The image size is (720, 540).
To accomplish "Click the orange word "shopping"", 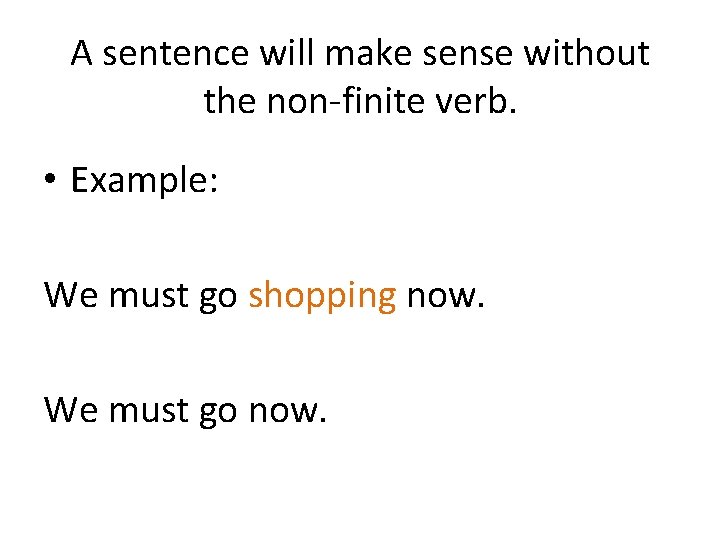I will point(322,297).
